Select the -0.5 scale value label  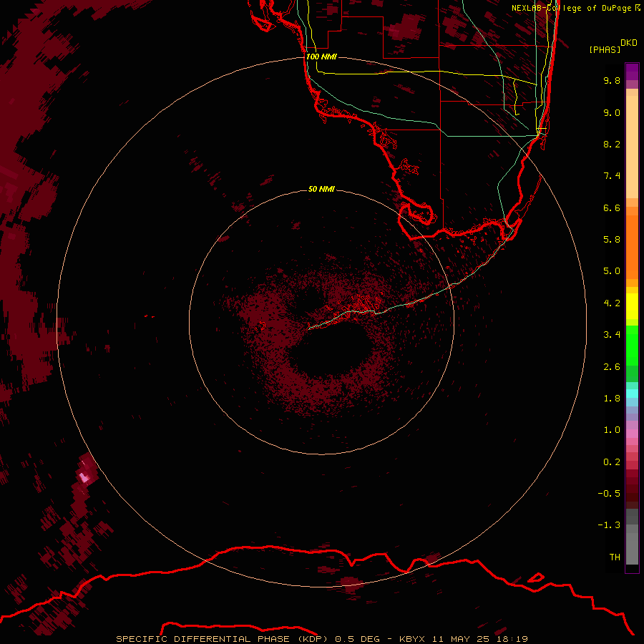click(x=609, y=494)
